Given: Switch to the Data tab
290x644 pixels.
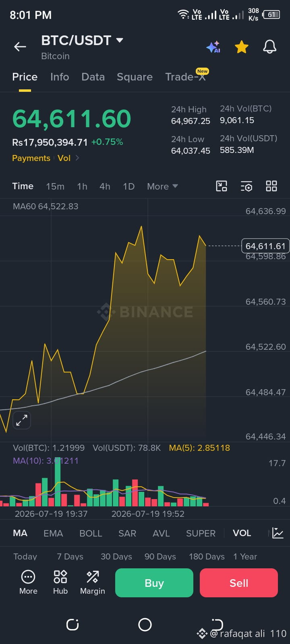Looking at the screenshot, I should pos(93,77).
